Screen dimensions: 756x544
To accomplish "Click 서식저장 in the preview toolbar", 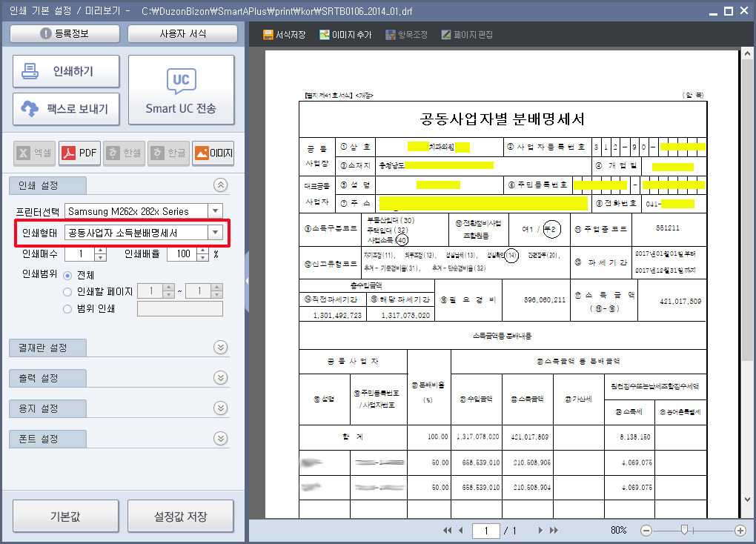I will click(x=284, y=35).
